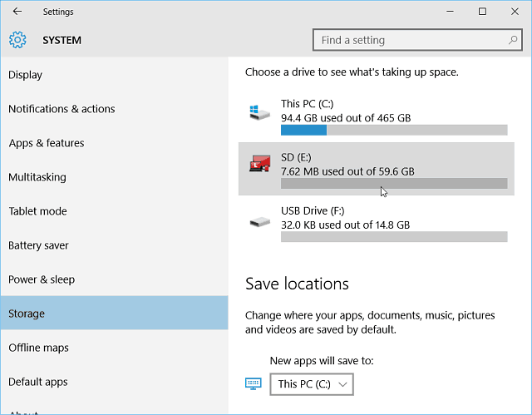Open Notifications & actions settings

tap(115, 109)
